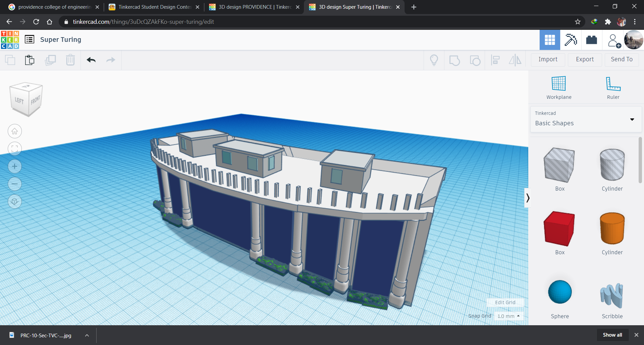This screenshot has width=644, height=345.
Task: Click the Edit Grid button
Action: pyautogui.click(x=505, y=302)
